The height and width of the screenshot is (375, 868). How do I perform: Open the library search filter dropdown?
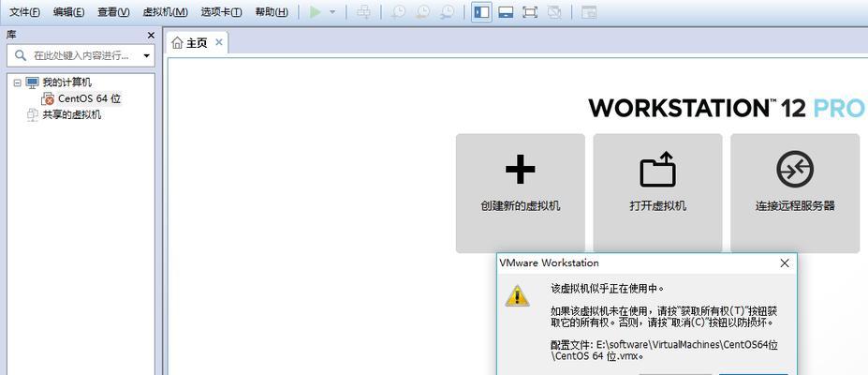pos(147,56)
